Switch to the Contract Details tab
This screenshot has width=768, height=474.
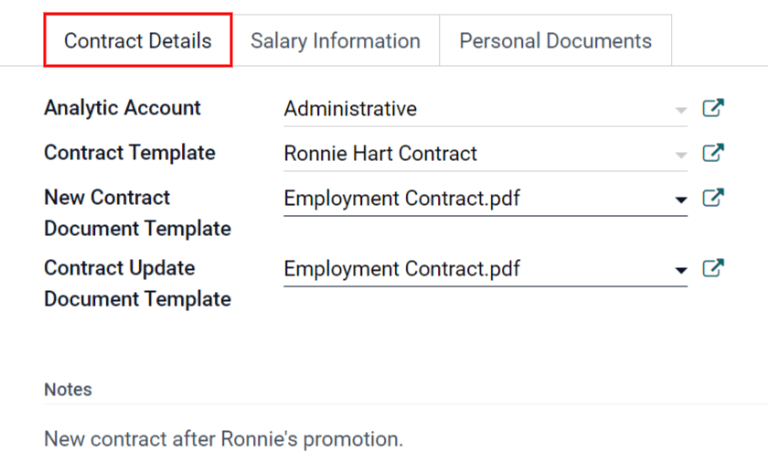pyautogui.click(x=138, y=41)
